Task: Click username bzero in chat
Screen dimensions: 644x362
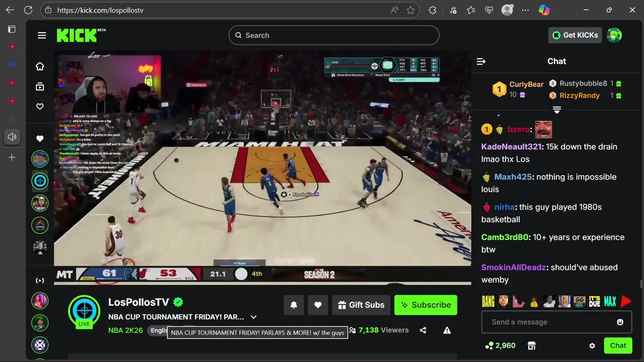Action: point(518,129)
